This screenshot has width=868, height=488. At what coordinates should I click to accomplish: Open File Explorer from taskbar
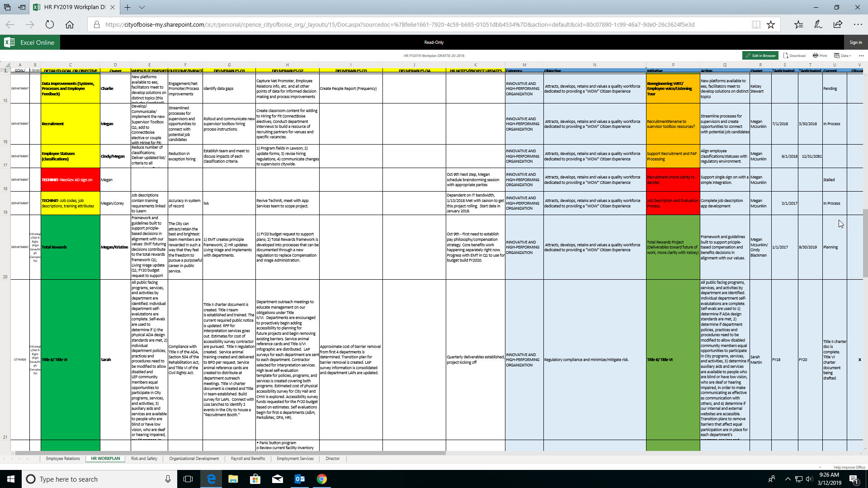(x=233, y=479)
